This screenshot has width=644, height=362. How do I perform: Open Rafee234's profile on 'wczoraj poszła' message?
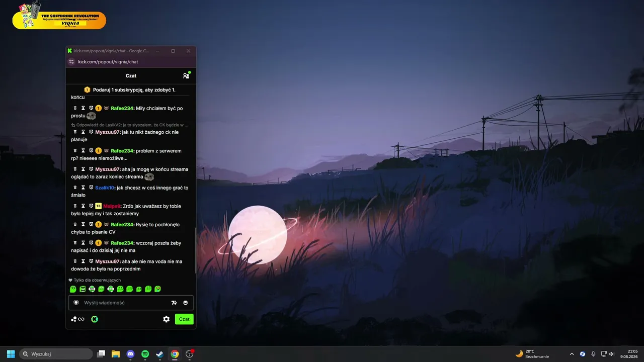click(122, 243)
